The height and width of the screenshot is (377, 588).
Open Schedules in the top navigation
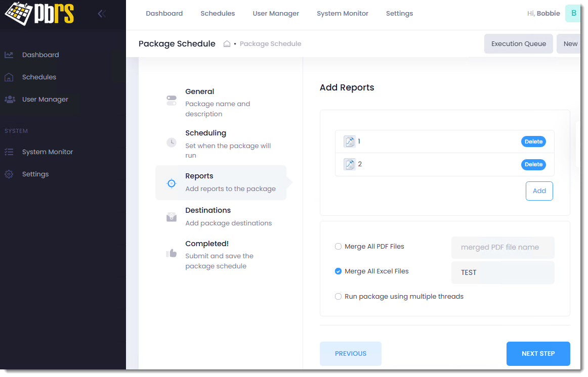click(218, 14)
